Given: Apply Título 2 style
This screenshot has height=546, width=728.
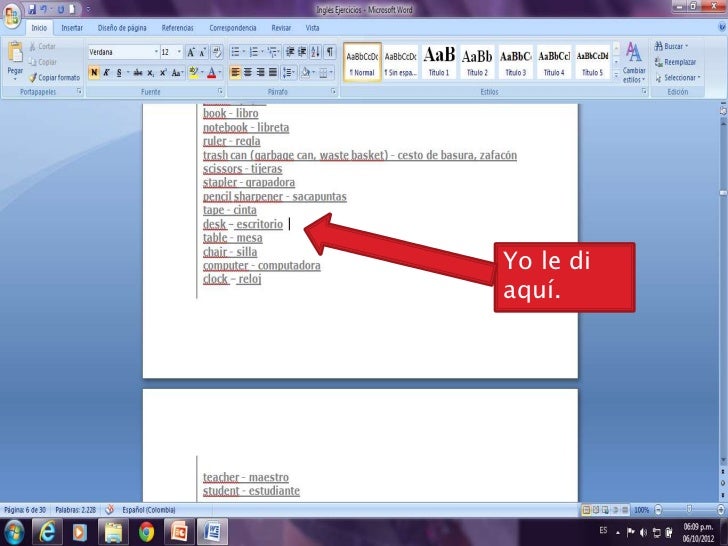Looking at the screenshot, I should click(x=477, y=62).
